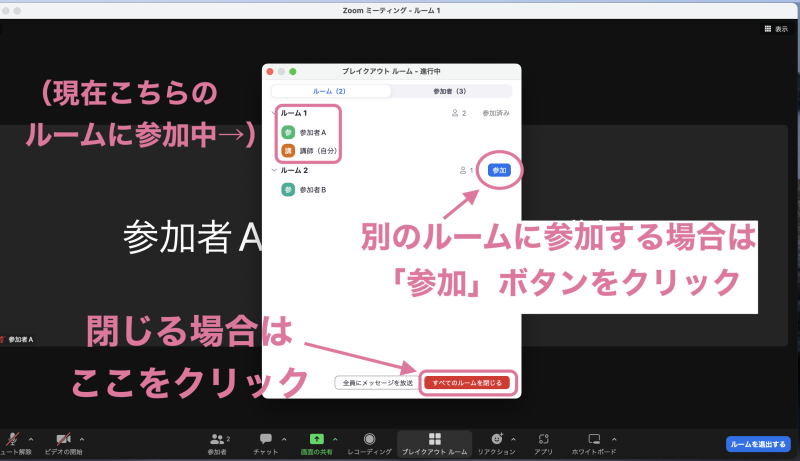Viewport: 800px width, 461px height.
Task: Click すべてのルームを閉じる red button
Action: coord(467,382)
